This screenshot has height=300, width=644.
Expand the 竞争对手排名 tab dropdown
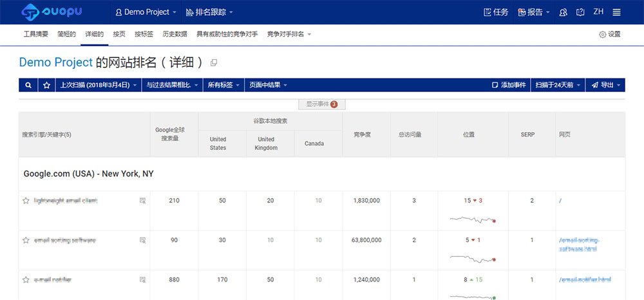(289, 35)
